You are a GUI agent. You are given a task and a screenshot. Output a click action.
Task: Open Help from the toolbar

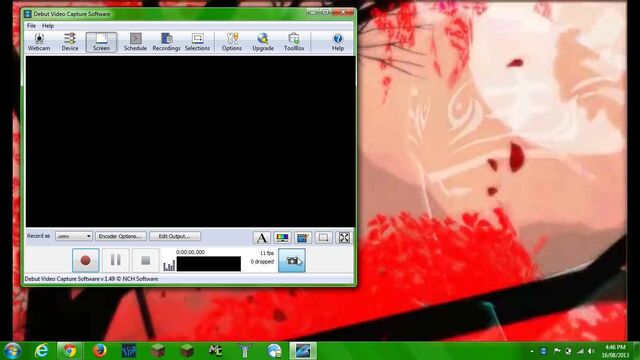[338, 42]
